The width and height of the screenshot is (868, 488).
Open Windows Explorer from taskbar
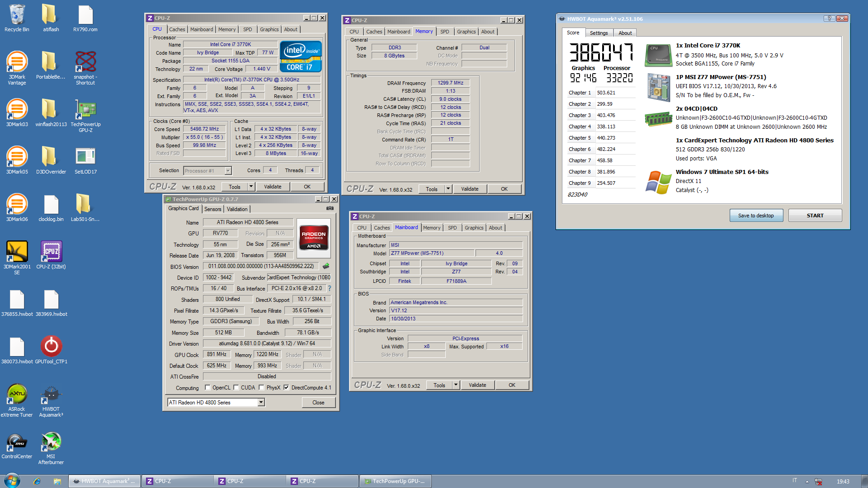pos(57,481)
